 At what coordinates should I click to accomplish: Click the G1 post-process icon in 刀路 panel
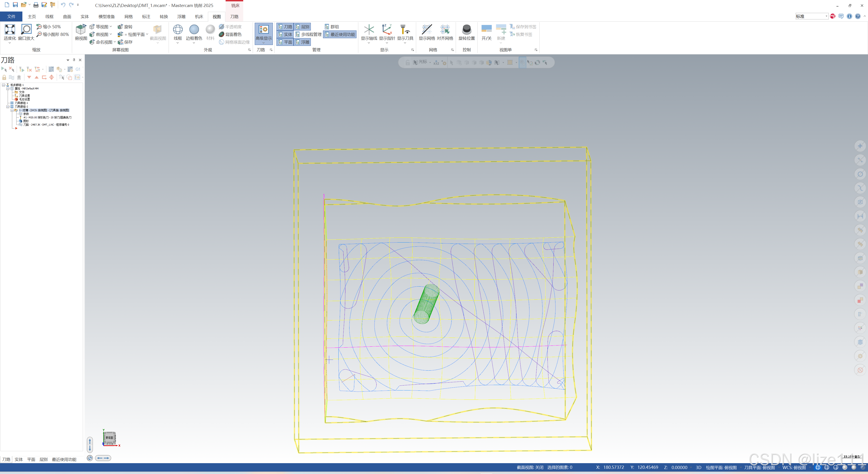tap(78, 69)
